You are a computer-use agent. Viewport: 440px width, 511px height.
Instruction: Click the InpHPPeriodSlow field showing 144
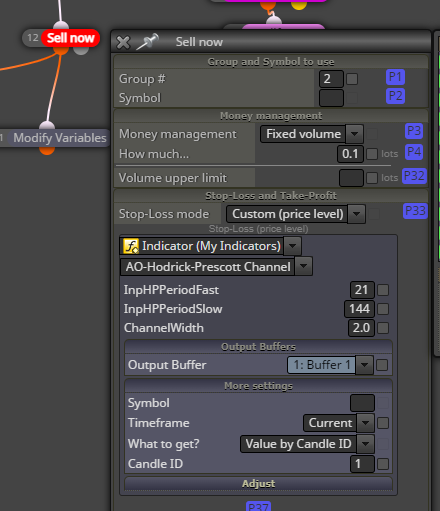pos(359,309)
